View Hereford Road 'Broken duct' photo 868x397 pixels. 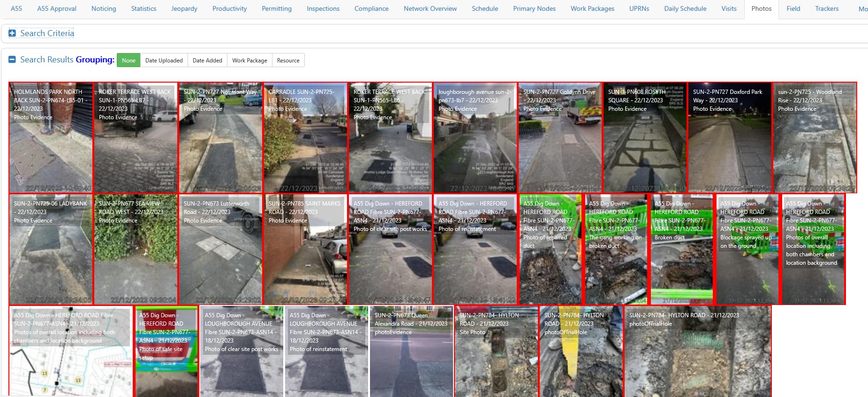(682, 249)
